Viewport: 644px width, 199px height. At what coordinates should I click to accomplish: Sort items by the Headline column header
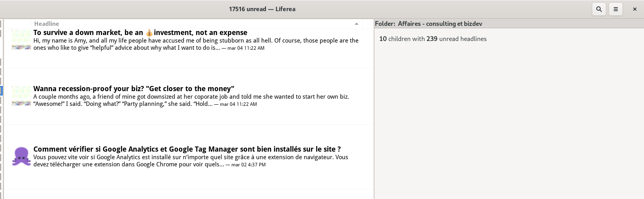(x=197, y=24)
